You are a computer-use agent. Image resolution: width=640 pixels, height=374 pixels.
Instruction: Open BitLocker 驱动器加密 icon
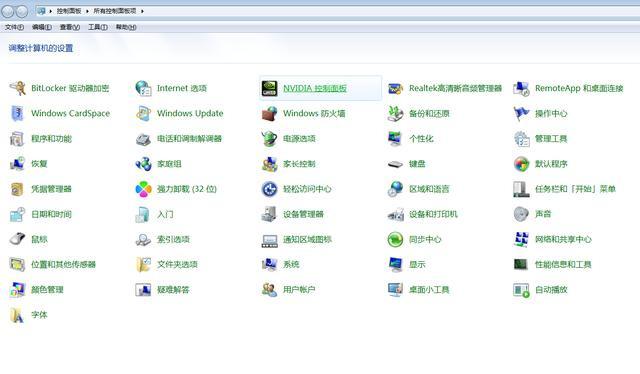tap(18, 88)
